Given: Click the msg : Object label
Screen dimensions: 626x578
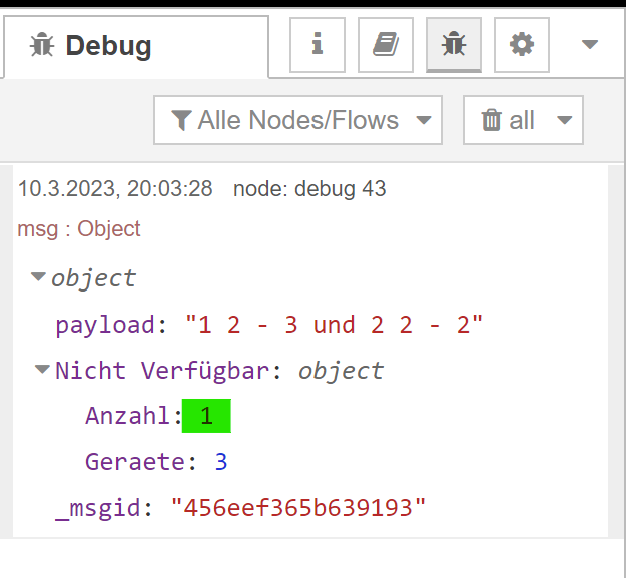Looking at the screenshot, I should pos(79,229).
